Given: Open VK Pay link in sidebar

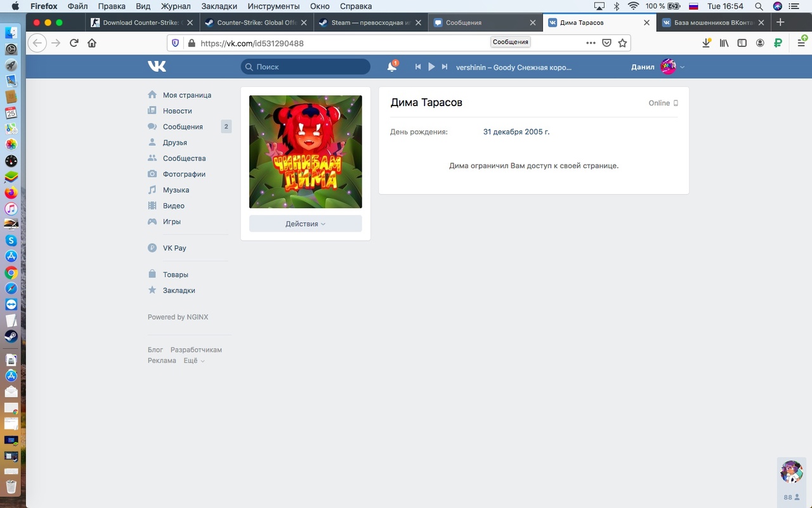Looking at the screenshot, I should [174, 248].
